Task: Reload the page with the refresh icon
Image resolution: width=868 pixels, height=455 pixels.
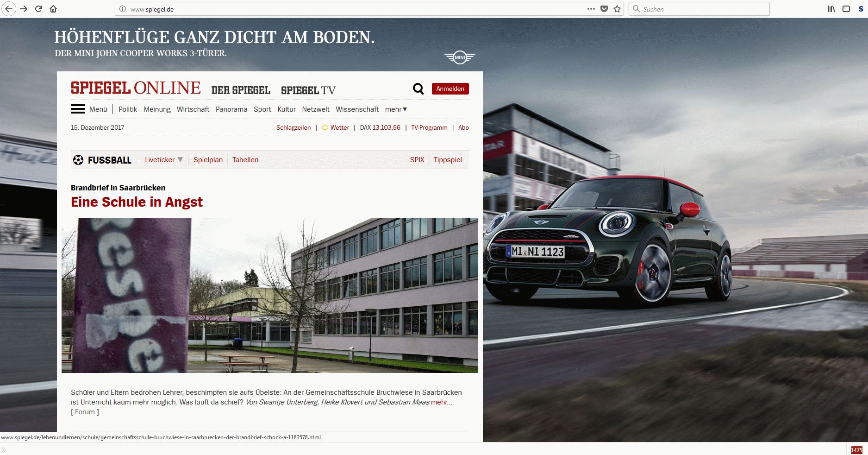Action: click(39, 9)
